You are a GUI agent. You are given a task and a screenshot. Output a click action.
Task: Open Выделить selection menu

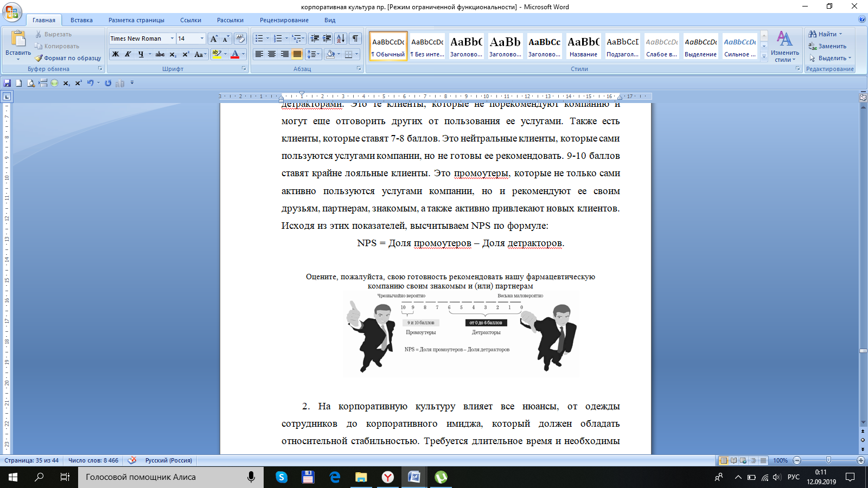[x=830, y=58]
